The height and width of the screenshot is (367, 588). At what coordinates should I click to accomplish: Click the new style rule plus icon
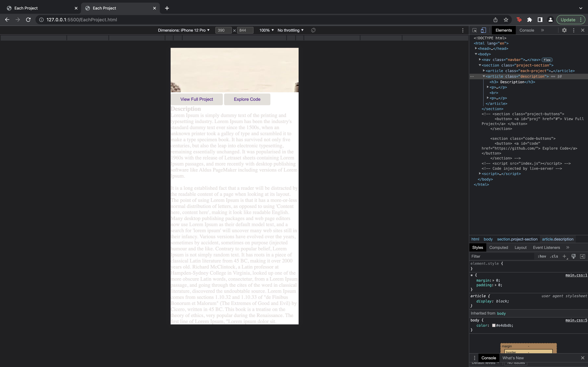(x=564, y=256)
